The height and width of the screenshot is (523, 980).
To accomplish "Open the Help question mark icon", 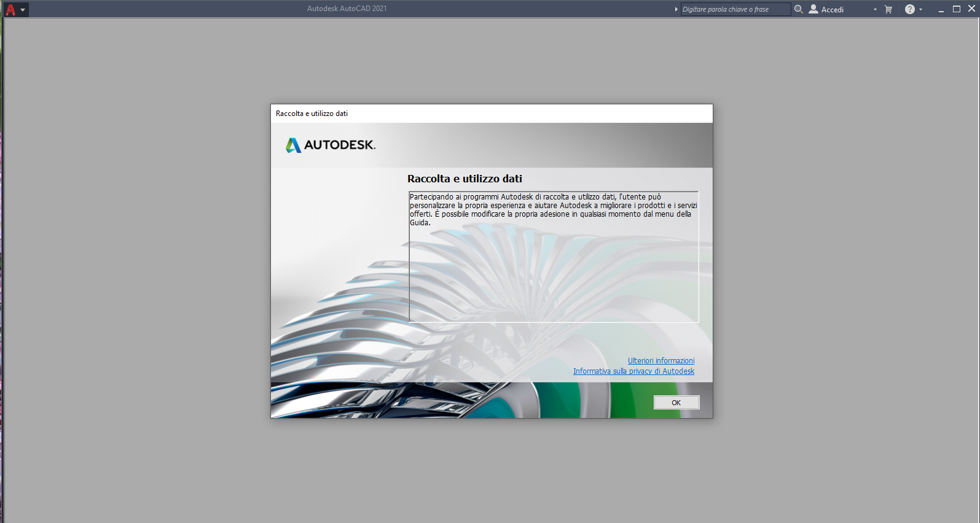I will tap(910, 9).
